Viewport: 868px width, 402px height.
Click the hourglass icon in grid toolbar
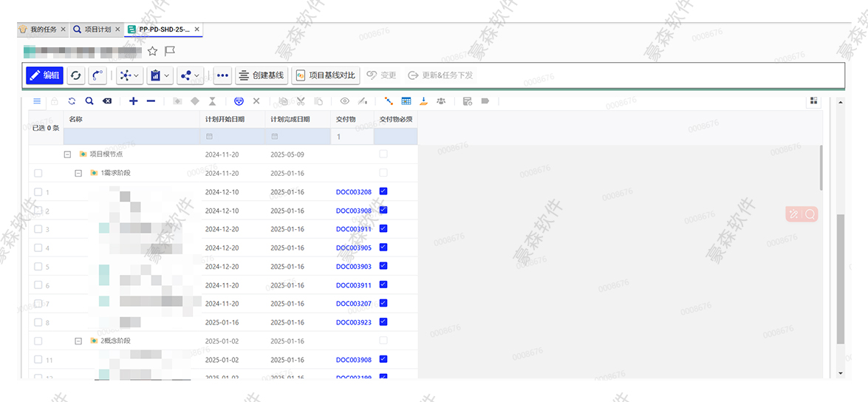pyautogui.click(x=213, y=101)
